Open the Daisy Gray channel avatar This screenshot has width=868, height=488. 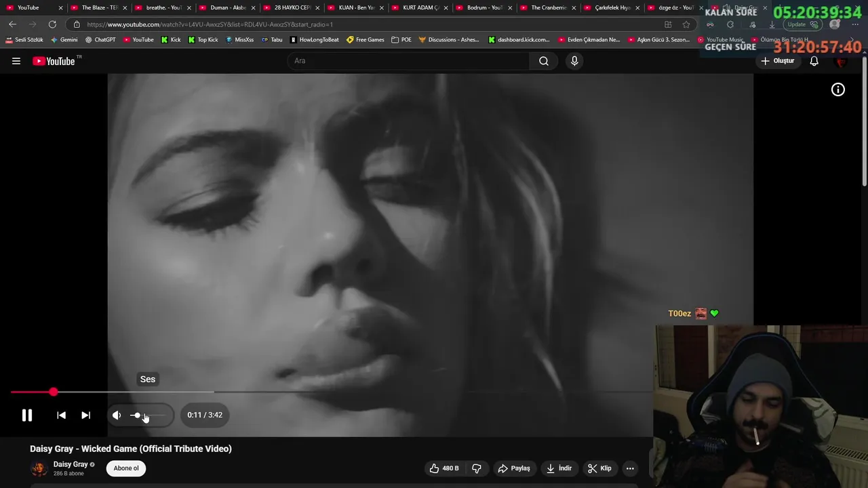39,468
